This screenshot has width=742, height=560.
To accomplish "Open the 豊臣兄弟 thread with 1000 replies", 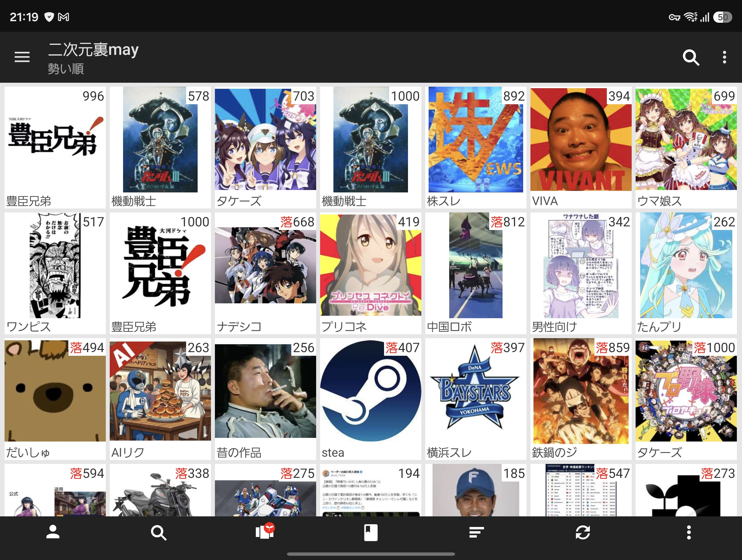I will (x=160, y=273).
